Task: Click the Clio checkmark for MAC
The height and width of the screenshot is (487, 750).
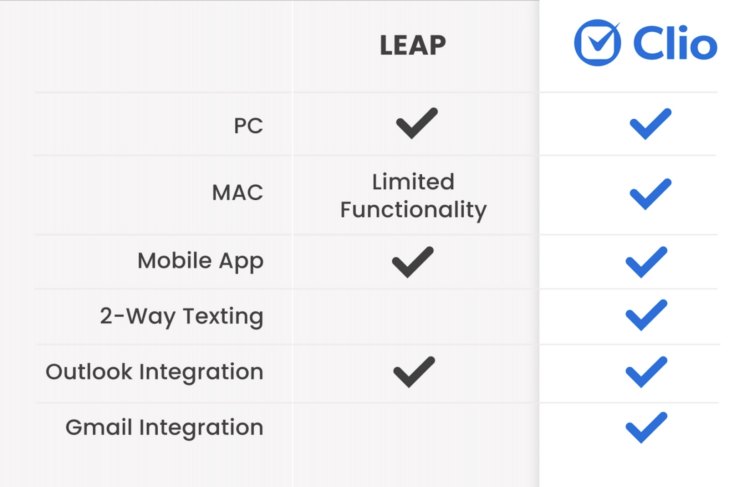Action: (650, 193)
